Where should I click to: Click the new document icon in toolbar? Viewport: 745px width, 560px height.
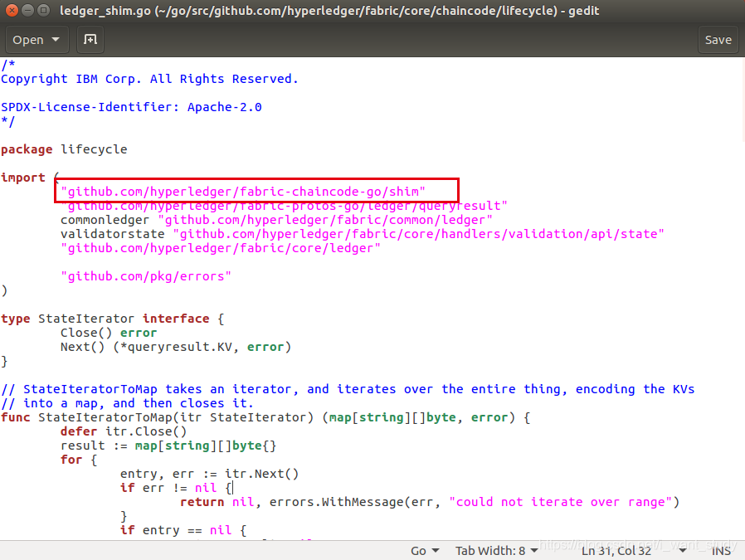pos(90,40)
